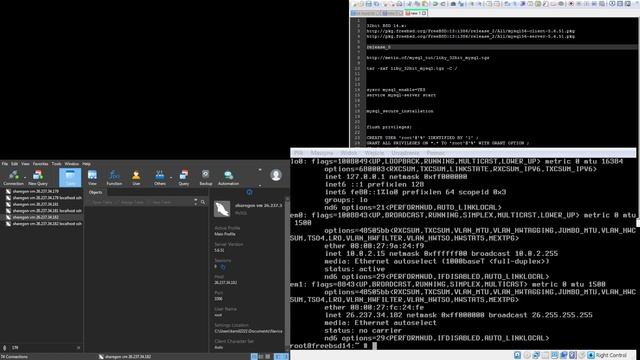Click the search magnifier in Objects pane
The image size is (640, 360).
coord(203,202)
